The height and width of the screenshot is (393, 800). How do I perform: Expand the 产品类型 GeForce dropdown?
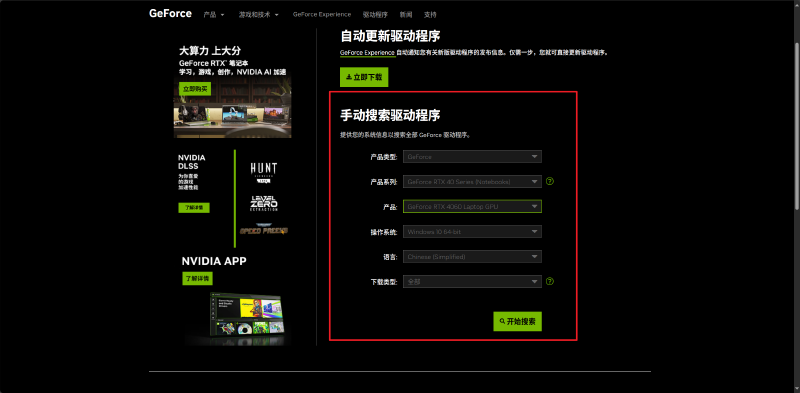click(x=472, y=157)
